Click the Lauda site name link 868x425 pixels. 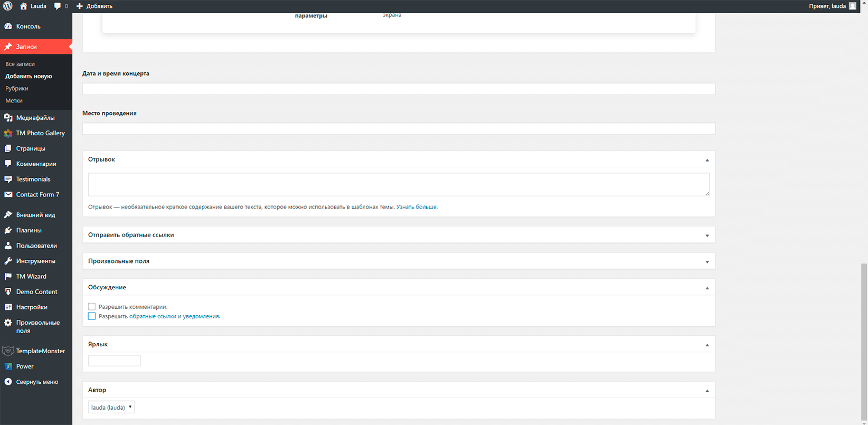click(39, 6)
